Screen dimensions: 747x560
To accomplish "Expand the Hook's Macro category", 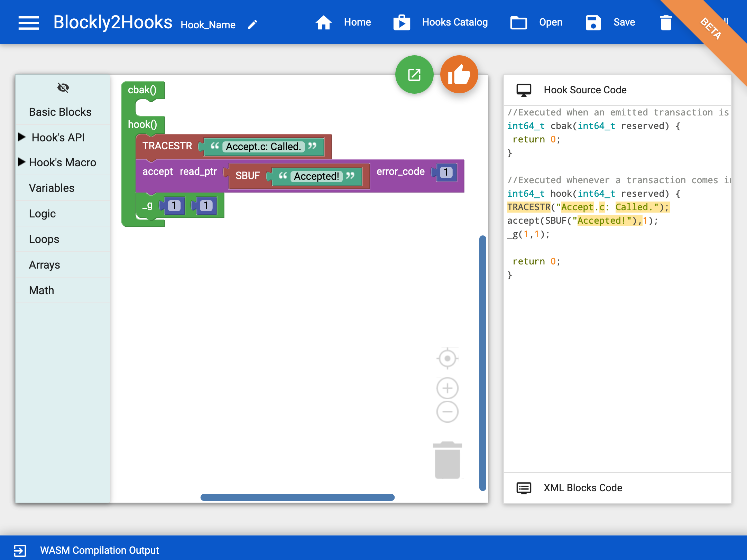I will tap(62, 162).
